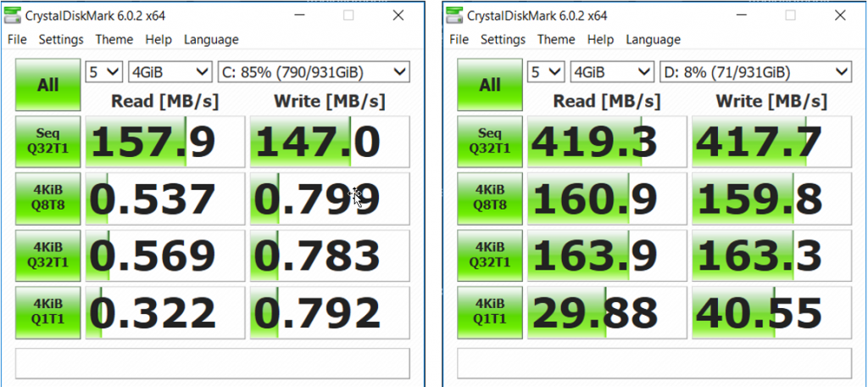
Task: Start Seq Q32T1 test in left window
Action: click(x=48, y=142)
